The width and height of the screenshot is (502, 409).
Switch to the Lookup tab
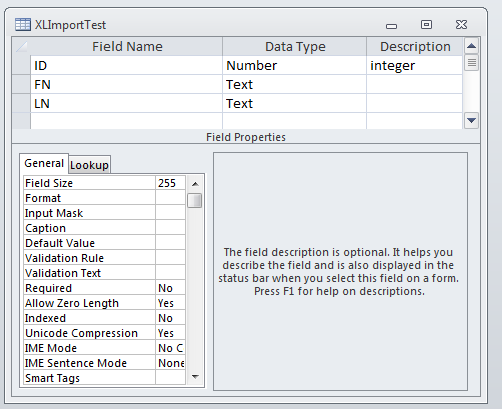(x=89, y=165)
